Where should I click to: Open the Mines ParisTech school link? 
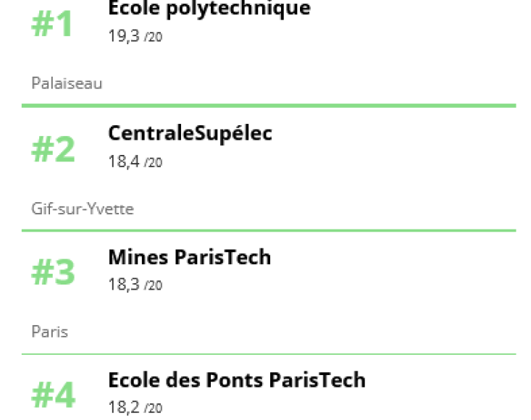tap(190, 257)
